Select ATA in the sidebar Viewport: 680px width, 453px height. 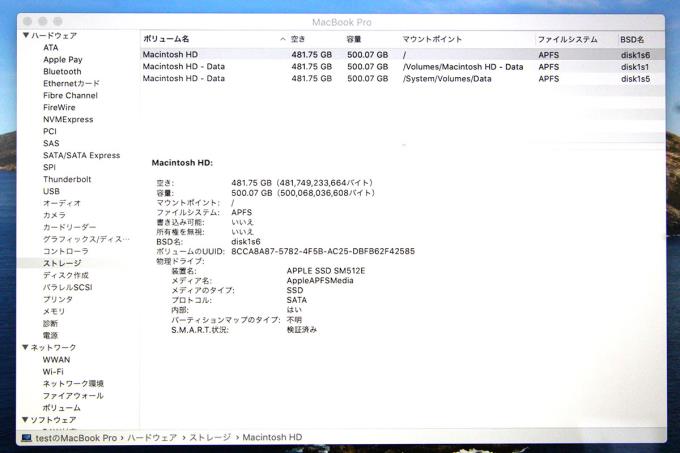pos(51,48)
